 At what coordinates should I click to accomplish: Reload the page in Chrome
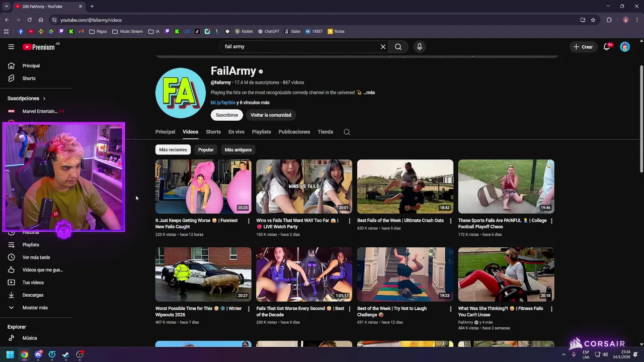[x=30, y=20]
